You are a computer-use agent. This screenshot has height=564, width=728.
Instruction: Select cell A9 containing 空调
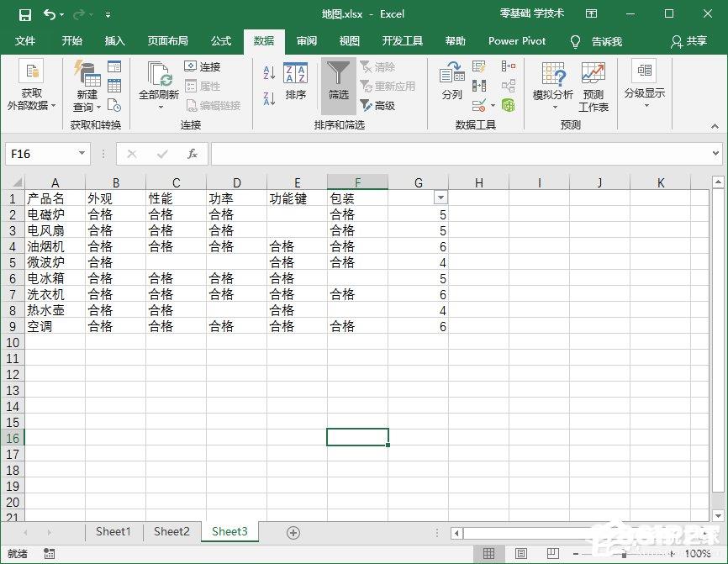(x=55, y=326)
